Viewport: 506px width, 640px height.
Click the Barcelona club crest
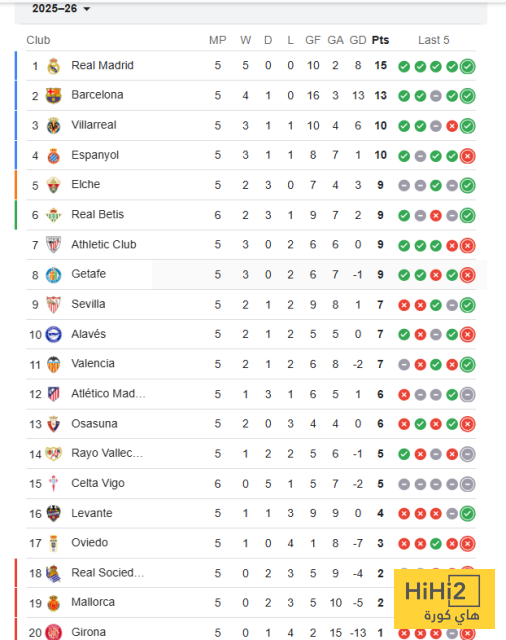(53, 96)
